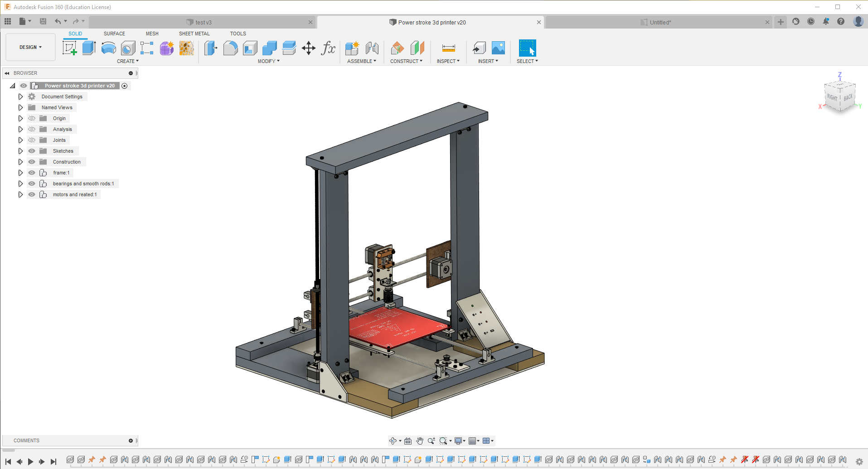Toggle visibility of Joints folder
This screenshot has width=868, height=469.
[x=32, y=140]
